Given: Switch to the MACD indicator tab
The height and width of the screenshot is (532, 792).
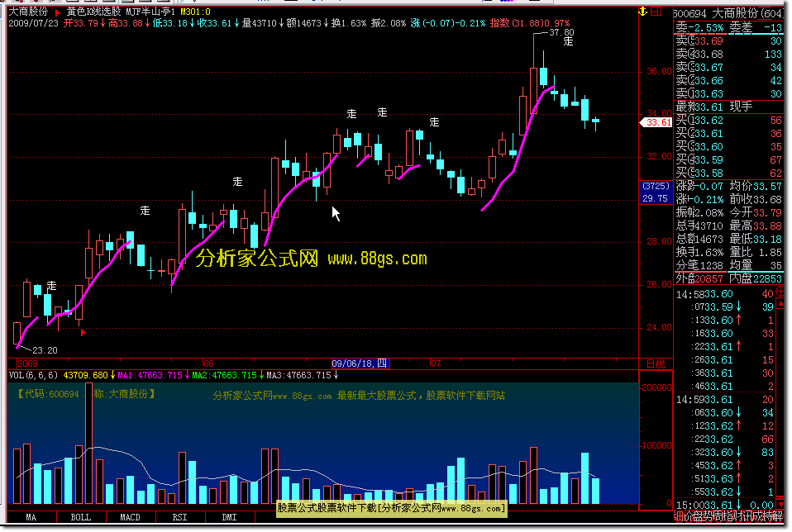Looking at the screenshot, I should point(131,517).
